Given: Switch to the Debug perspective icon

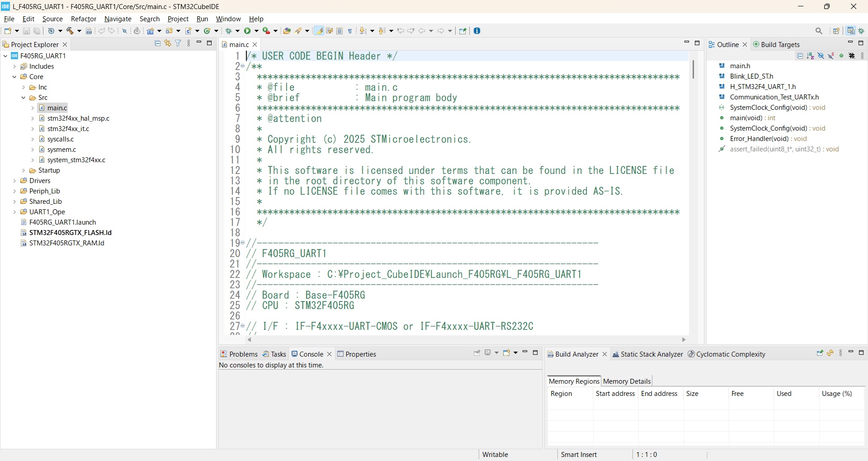Looking at the screenshot, I should (x=862, y=31).
